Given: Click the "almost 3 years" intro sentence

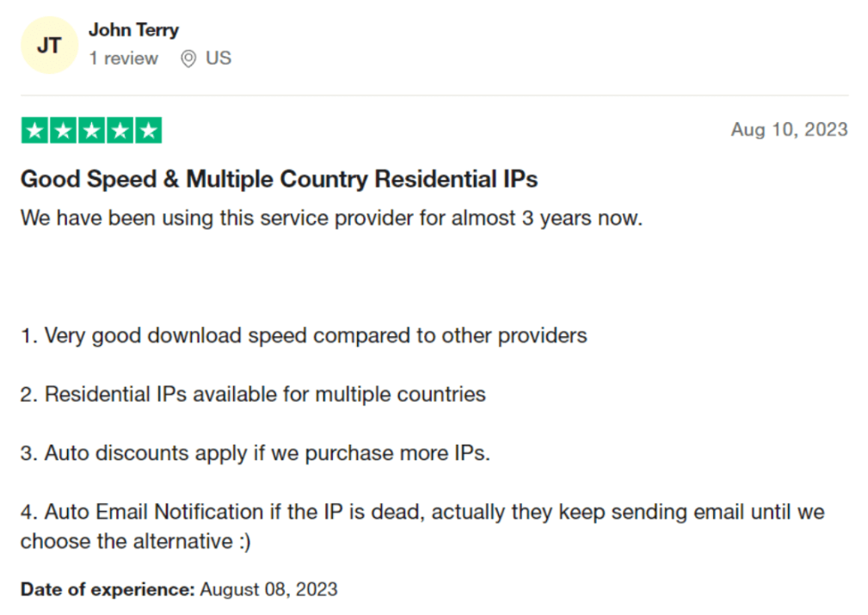Looking at the screenshot, I should pyautogui.click(x=331, y=218).
